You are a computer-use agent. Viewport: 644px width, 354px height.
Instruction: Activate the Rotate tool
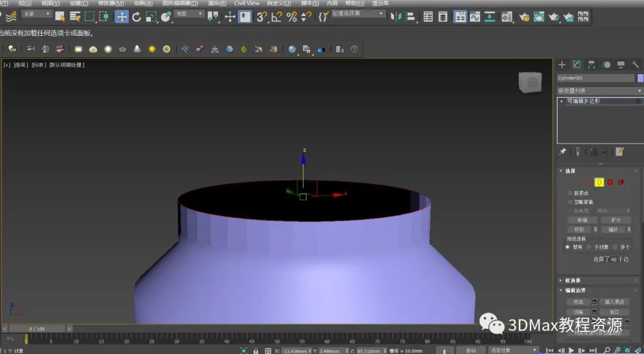(x=137, y=17)
